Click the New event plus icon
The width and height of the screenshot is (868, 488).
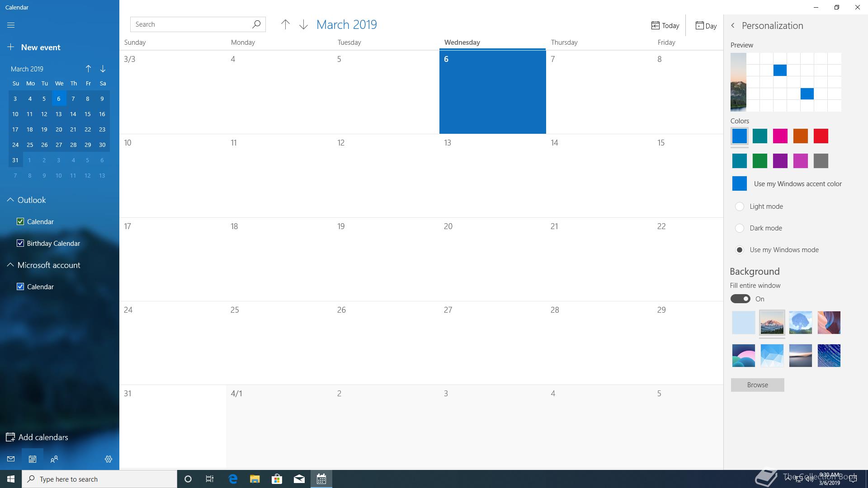point(11,47)
